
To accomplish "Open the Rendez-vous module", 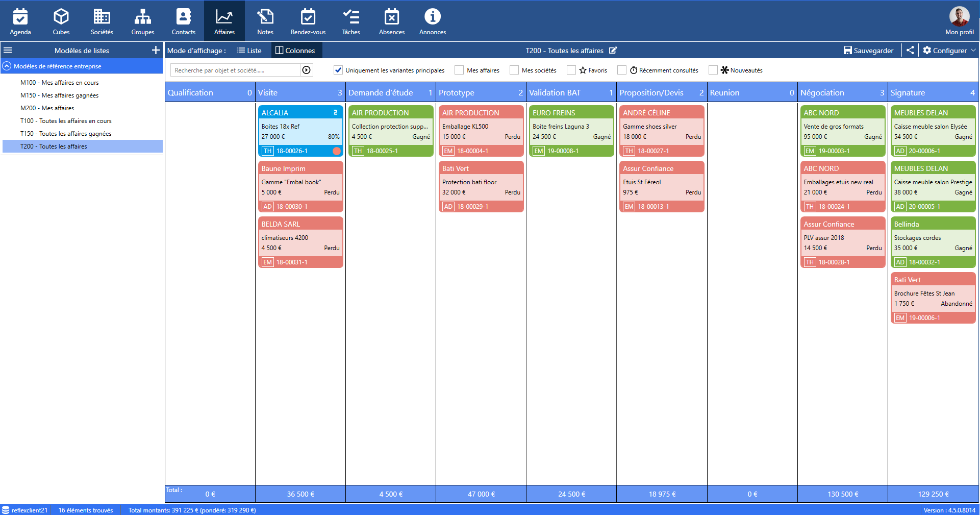I will (308, 21).
